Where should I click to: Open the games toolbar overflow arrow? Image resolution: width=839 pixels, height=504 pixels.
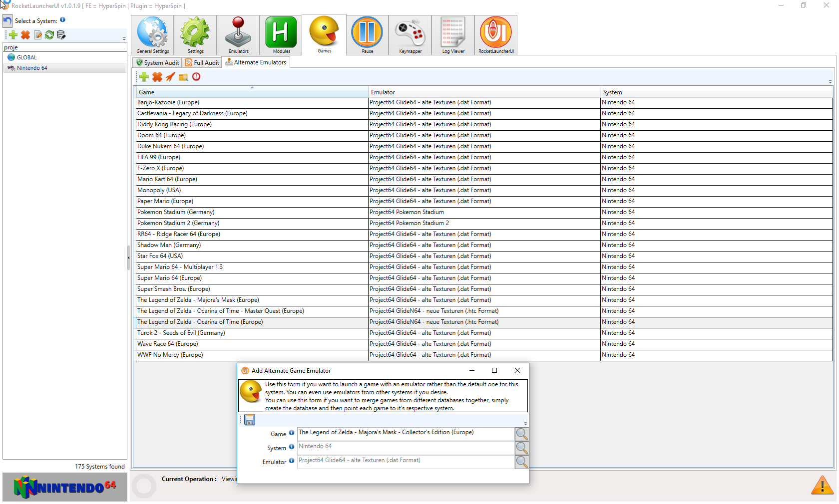(830, 81)
